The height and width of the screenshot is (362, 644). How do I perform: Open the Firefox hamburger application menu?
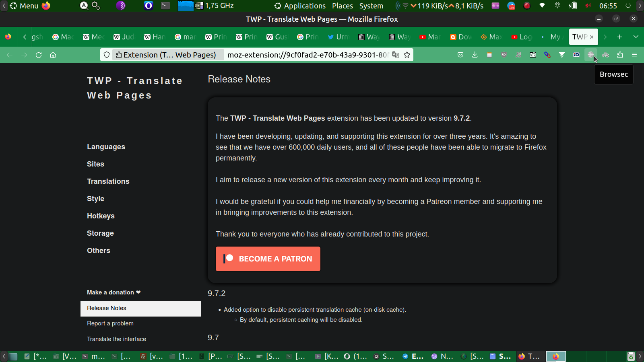point(634,55)
